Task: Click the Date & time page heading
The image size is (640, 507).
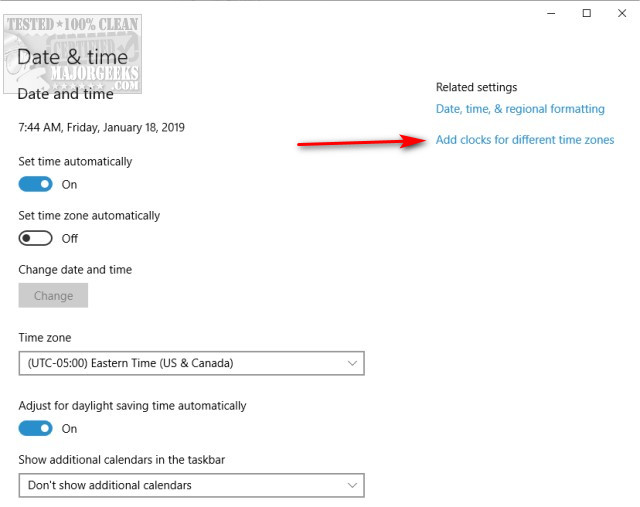Action: (x=73, y=58)
